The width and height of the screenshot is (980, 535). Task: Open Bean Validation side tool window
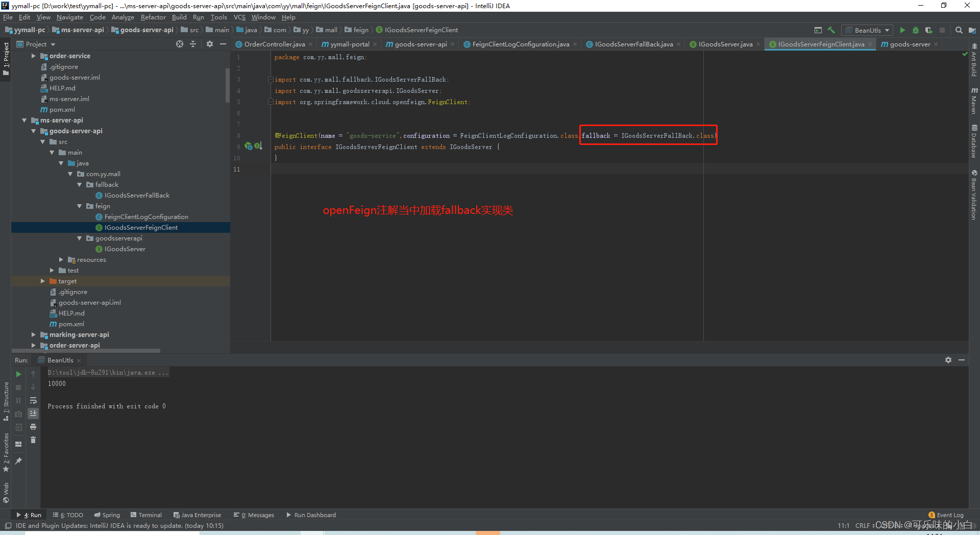click(x=974, y=195)
